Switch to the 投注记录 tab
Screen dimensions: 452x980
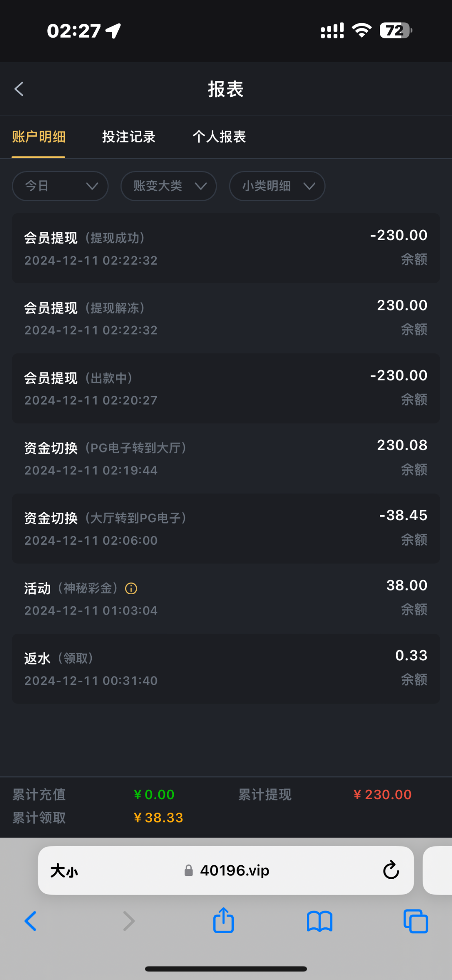129,137
